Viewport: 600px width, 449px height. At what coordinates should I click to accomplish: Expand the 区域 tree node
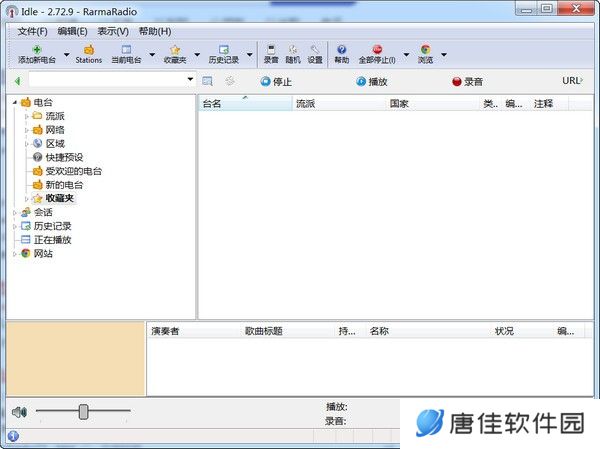coord(27,144)
